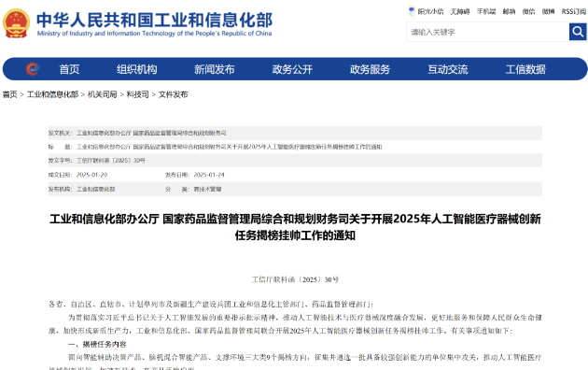Image resolution: width=588 pixels, height=370 pixels.
Task: Open the 互动交流 menu item
Action: 448,69
